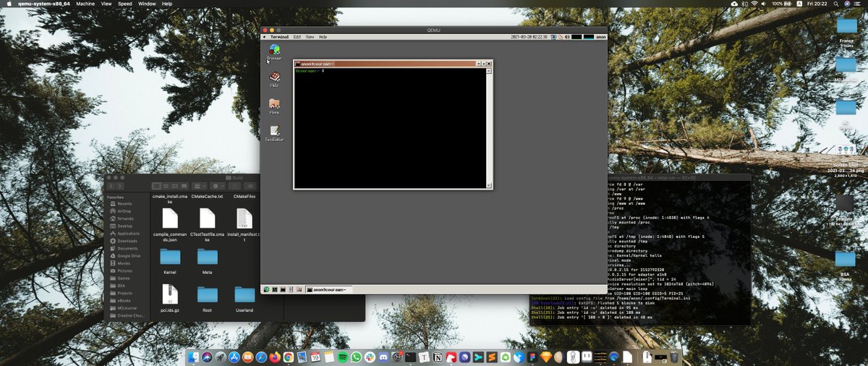Click the second quick-launch icon in SerenityOS taskbar
Viewport: 868px width, 366px height.
(x=274, y=289)
